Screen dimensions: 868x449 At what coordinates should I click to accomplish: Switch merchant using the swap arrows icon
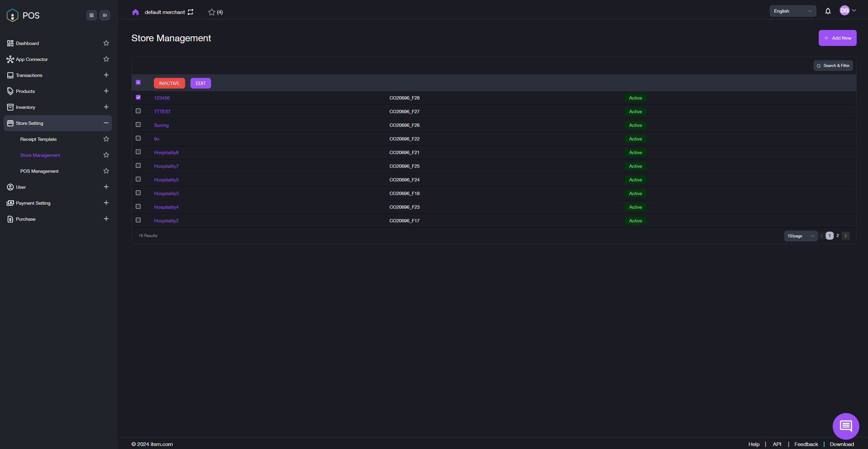[190, 12]
